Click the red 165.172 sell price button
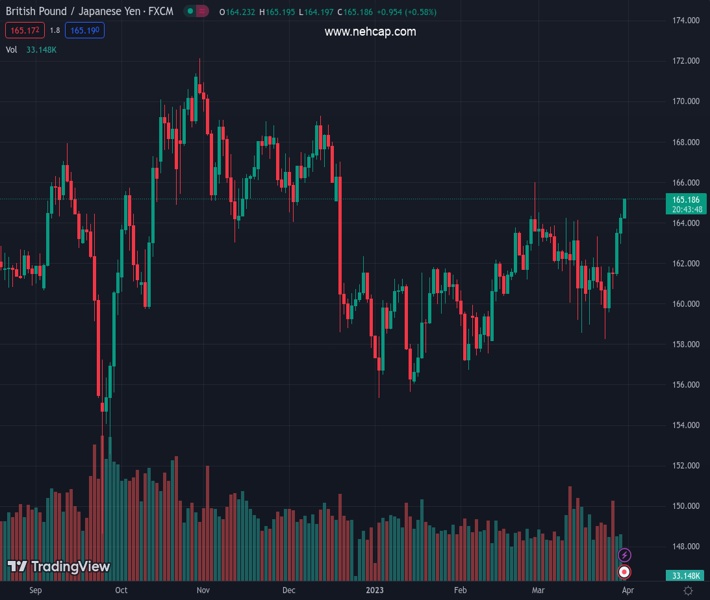Viewport: 710px width, 600px height. [22, 30]
